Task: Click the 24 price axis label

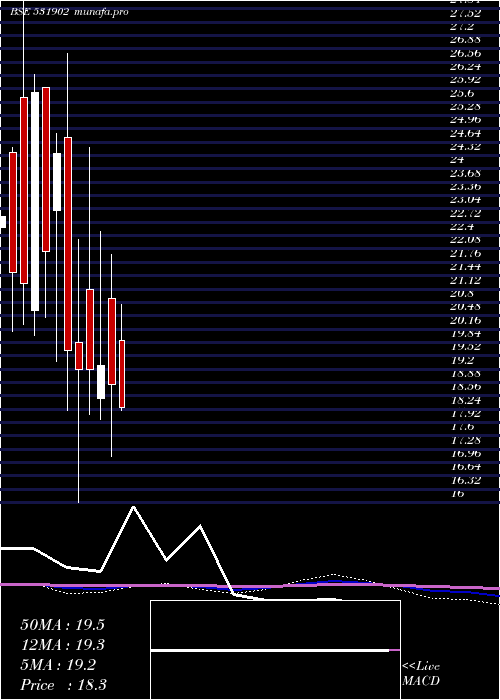Action: 458,160
